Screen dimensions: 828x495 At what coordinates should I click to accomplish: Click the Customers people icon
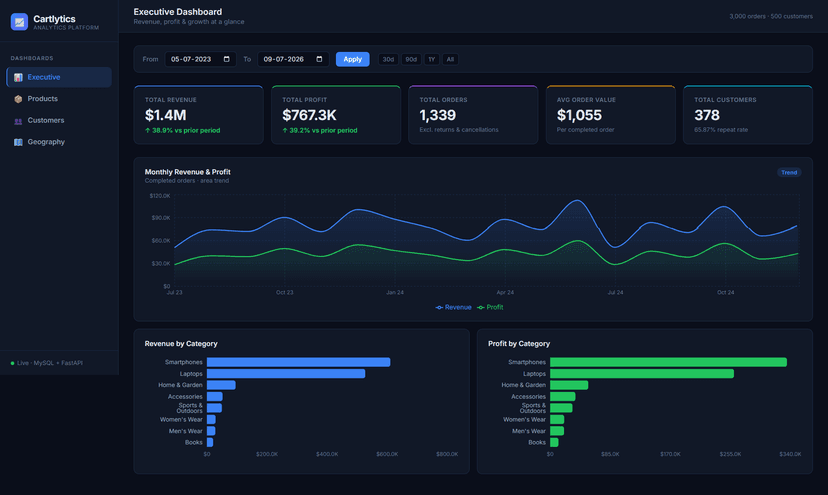pos(18,120)
